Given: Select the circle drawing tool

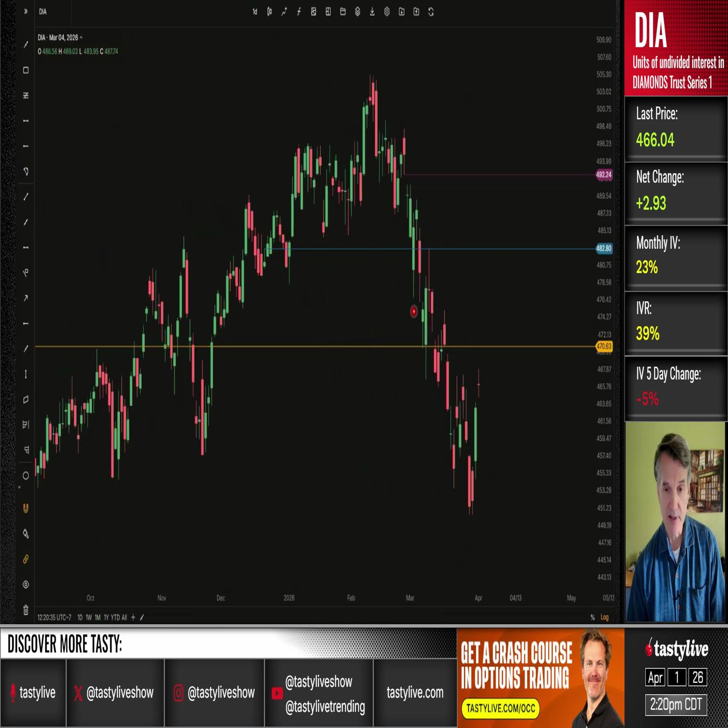Looking at the screenshot, I should (x=26, y=476).
